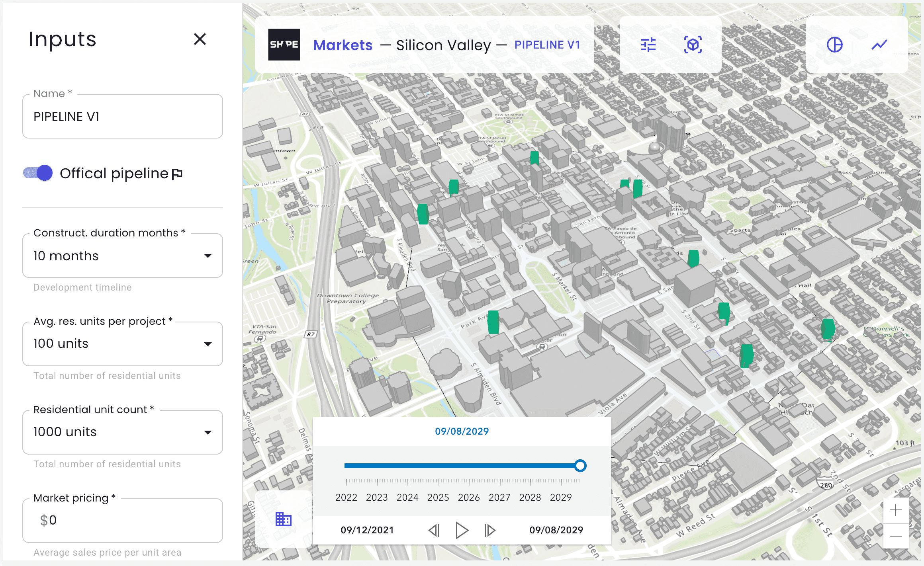Viewport: 924px width, 566px height.
Task: Close the Inputs panel
Action: coord(200,39)
